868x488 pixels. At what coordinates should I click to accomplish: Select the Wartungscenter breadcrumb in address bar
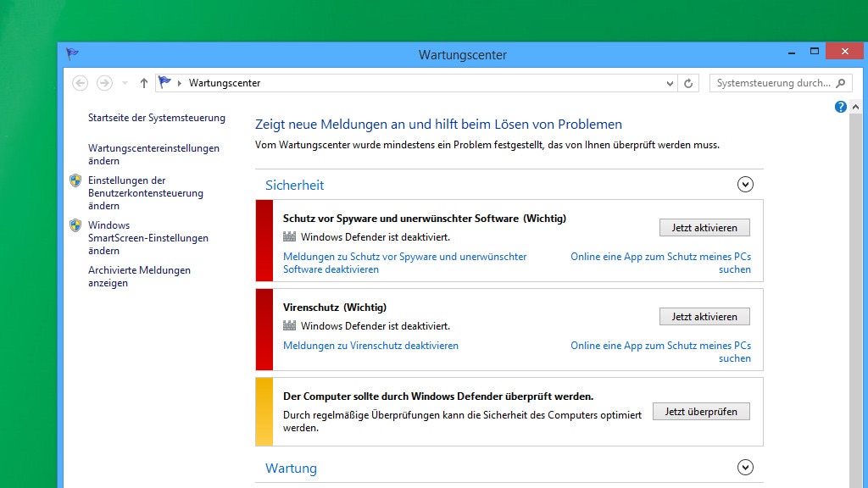pos(224,83)
